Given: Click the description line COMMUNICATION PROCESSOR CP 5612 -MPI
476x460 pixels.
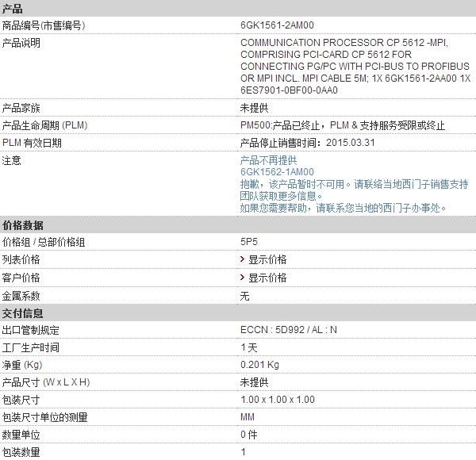Looking at the screenshot, I should click(x=344, y=43).
